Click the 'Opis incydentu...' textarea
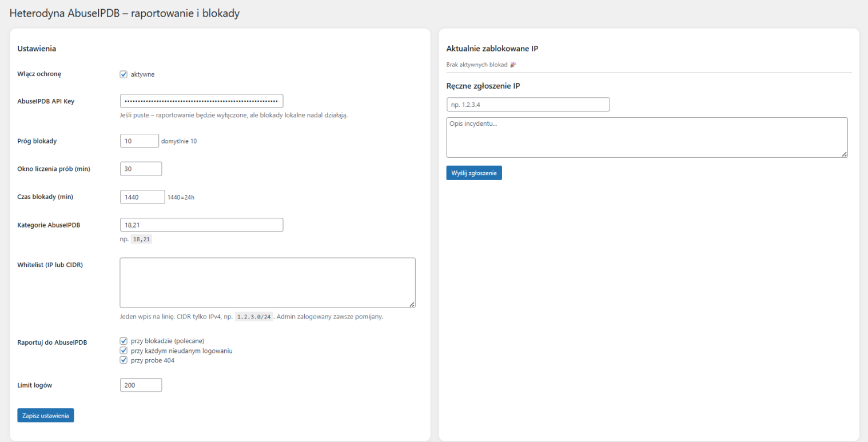This screenshot has height=442, width=868. [x=647, y=137]
